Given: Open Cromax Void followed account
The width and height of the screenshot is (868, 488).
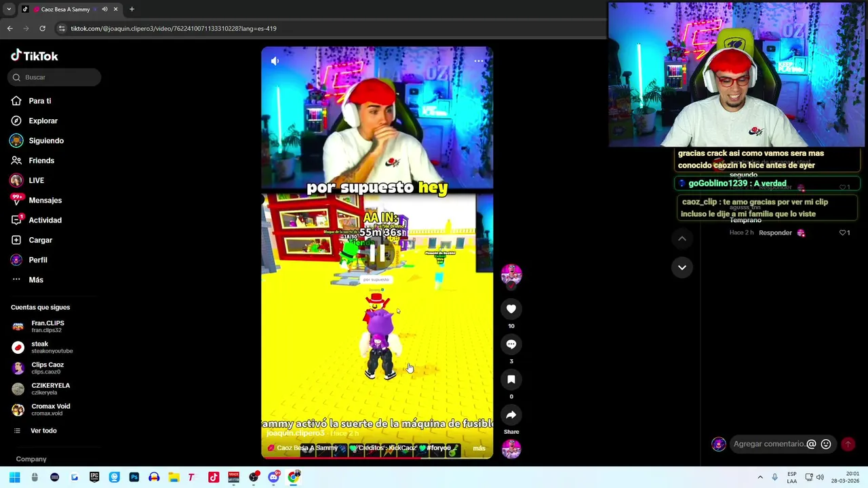Looking at the screenshot, I should coord(50,409).
